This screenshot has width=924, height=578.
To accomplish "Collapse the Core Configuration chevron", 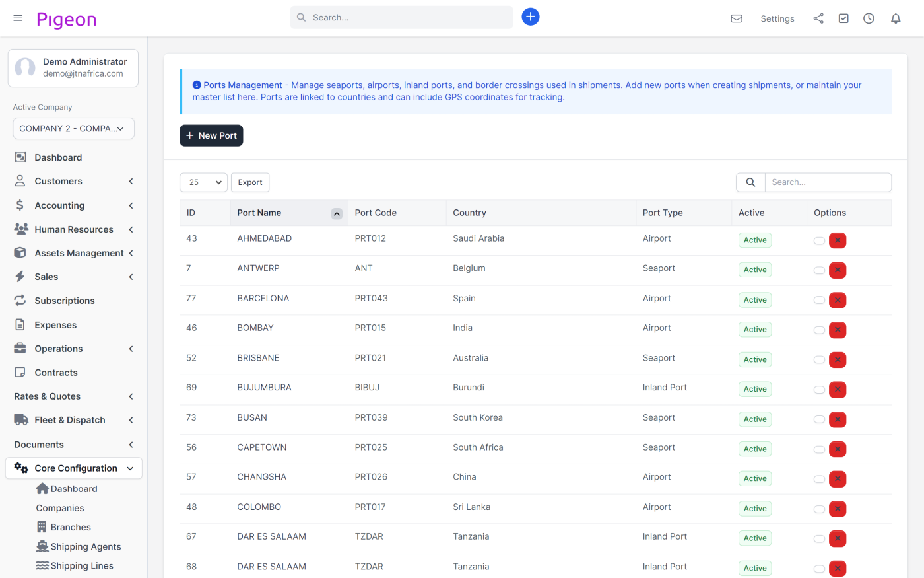I will coord(130,468).
